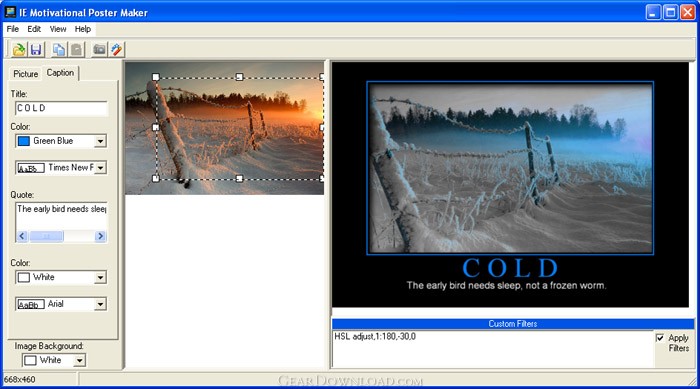Image resolution: width=700 pixels, height=389 pixels.
Task: Open the Times New Roman font dropdown
Action: [100, 168]
